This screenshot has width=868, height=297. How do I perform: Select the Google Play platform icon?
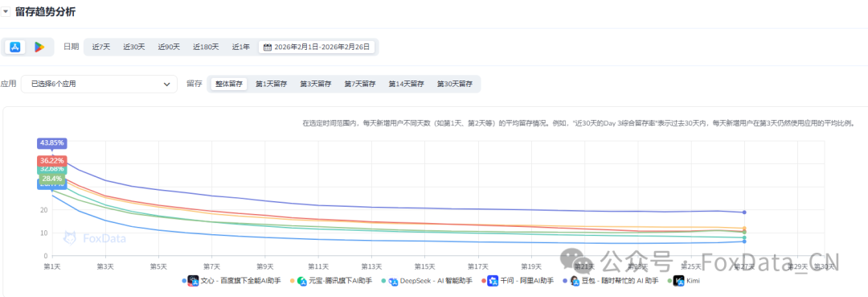pos(39,47)
